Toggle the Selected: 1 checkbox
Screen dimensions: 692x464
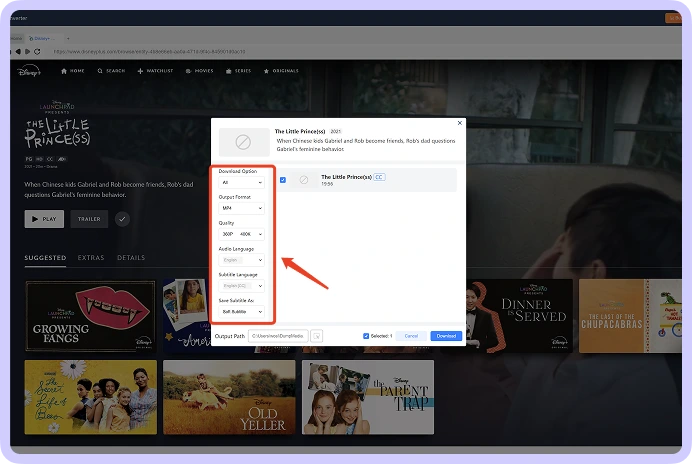(x=367, y=336)
